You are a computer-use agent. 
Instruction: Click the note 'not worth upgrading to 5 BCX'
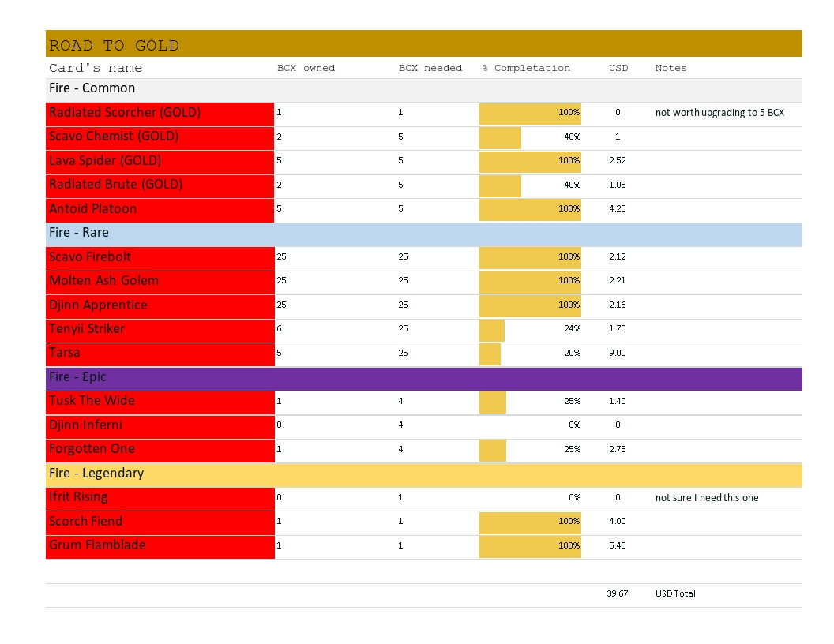719,113
